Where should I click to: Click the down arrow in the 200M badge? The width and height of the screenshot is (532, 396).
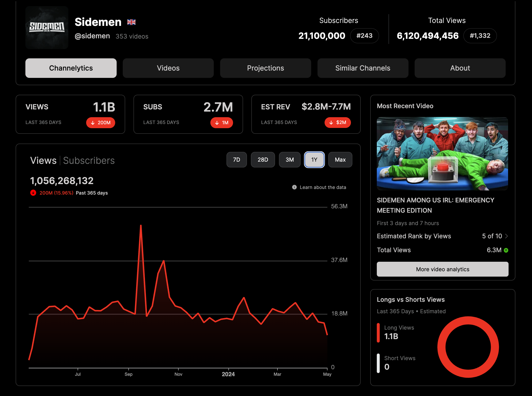pos(93,123)
